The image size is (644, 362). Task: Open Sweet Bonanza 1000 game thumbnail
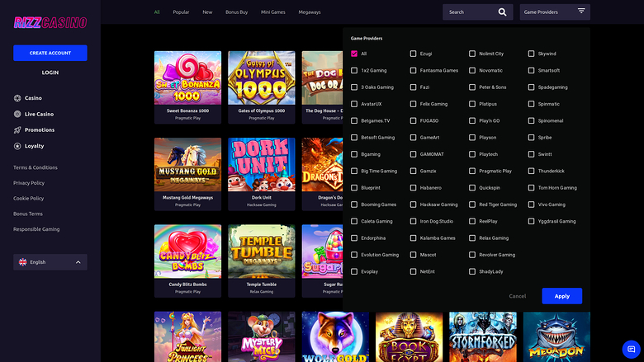coord(187,78)
